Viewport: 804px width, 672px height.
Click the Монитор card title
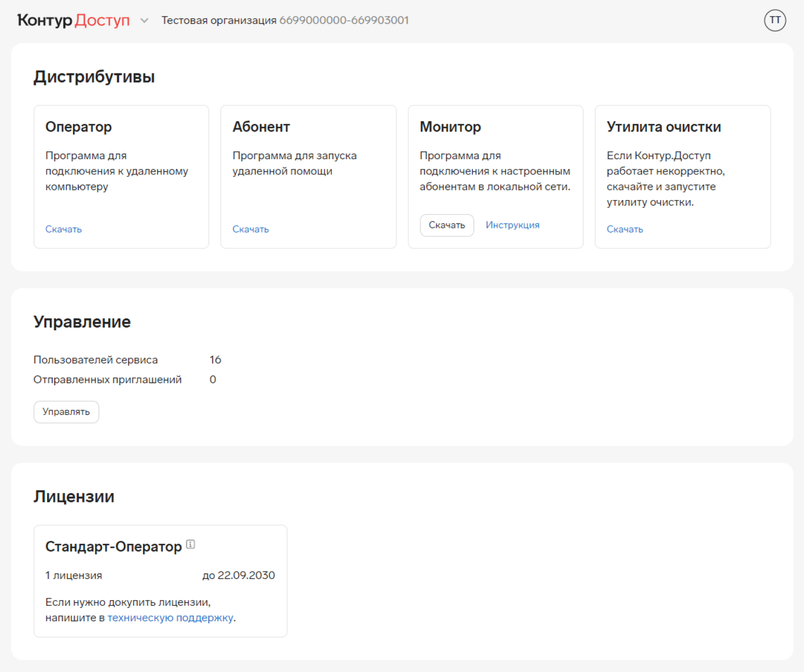[x=450, y=127]
